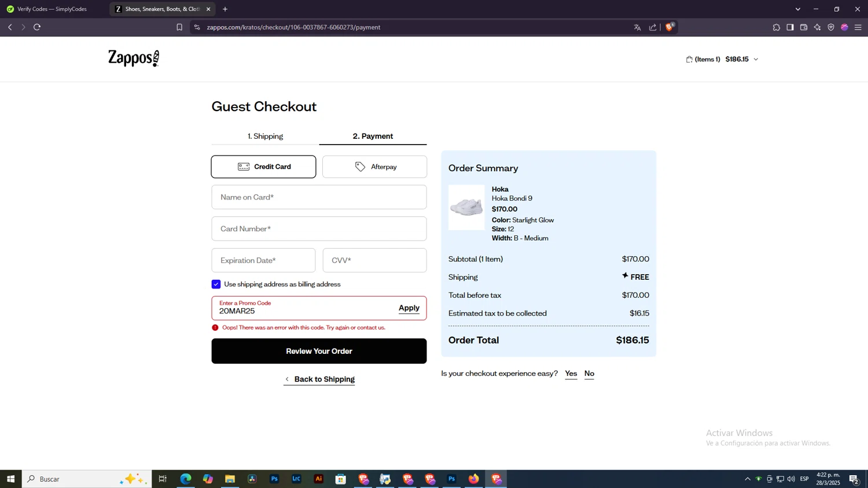Switch to Verify Codes SimplyCodes tab
868x488 pixels.
click(52, 9)
